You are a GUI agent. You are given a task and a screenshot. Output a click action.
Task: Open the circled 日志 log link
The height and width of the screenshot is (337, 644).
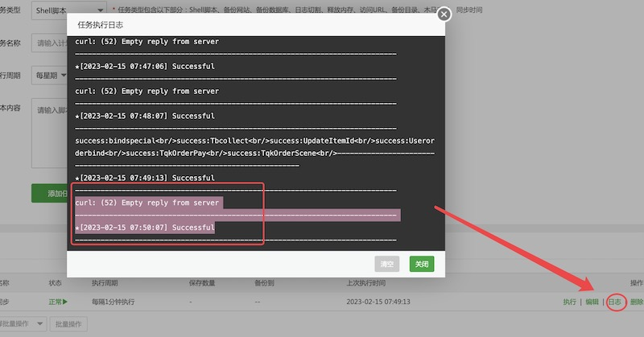pos(615,302)
